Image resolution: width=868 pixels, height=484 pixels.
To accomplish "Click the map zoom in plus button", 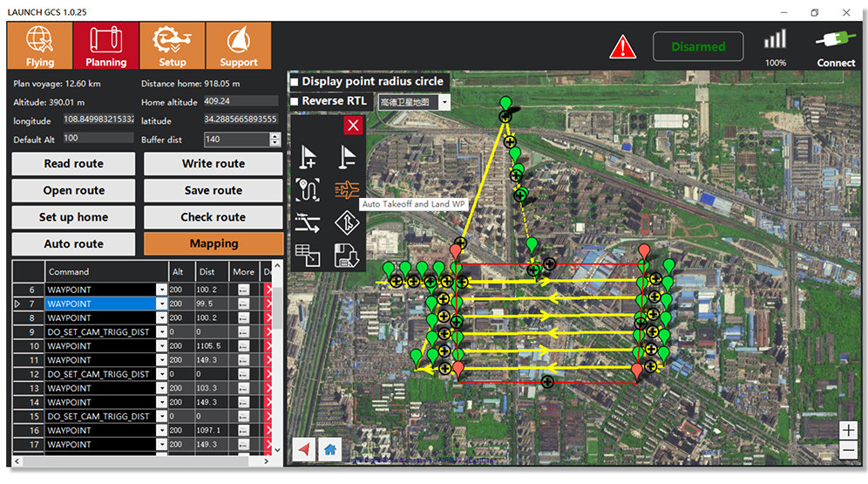I will [x=848, y=430].
